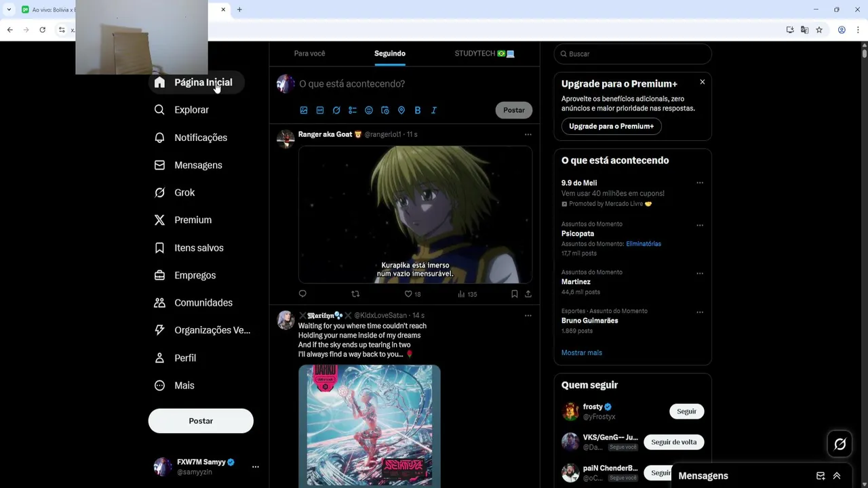Bookmark Ranger aka Goat's post
The width and height of the screenshot is (868, 488).
[x=514, y=293]
